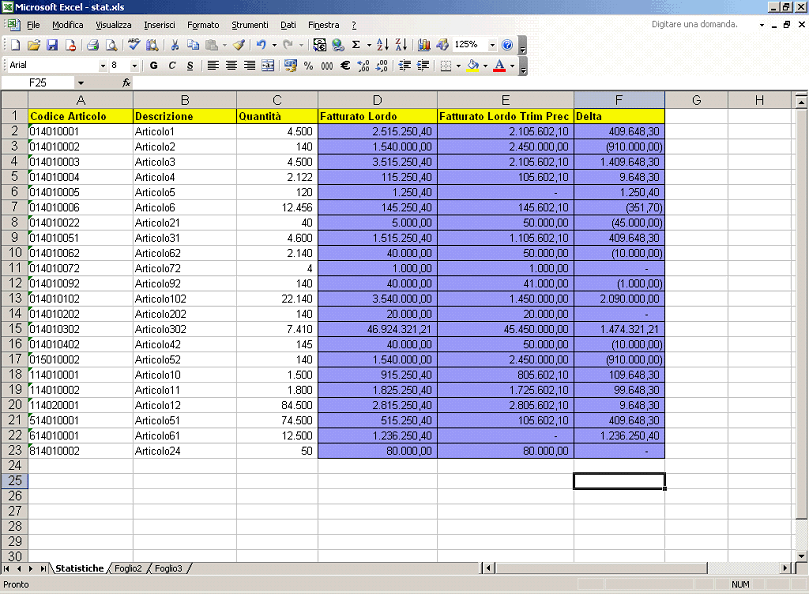Toggle underline (S) formatting

click(x=190, y=66)
